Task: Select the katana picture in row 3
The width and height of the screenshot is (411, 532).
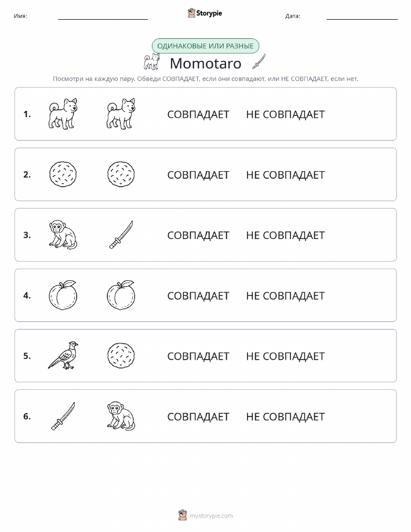Action: 121,235
